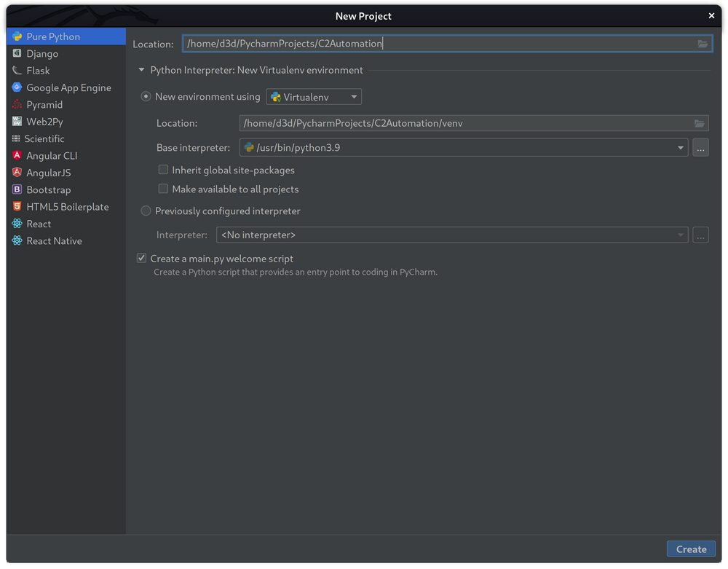Screen dimensions: 728x569
Task: Click the Scientific project type icon
Action: [x=16, y=138]
